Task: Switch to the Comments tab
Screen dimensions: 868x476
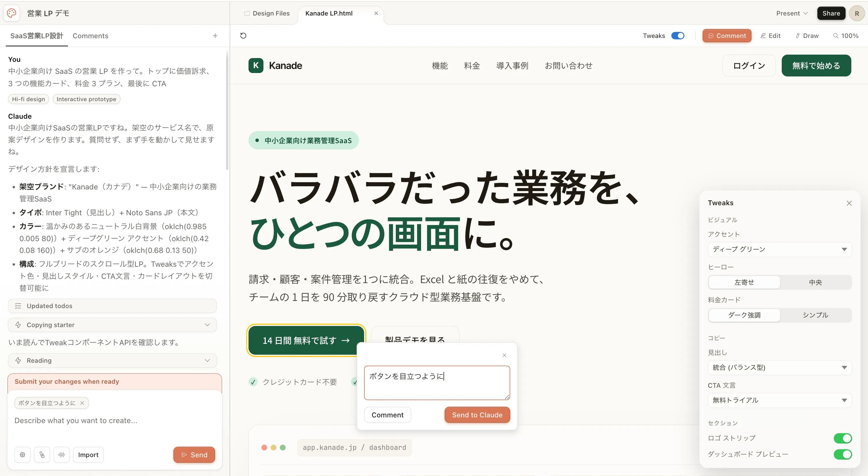Action: click(90, 36)
